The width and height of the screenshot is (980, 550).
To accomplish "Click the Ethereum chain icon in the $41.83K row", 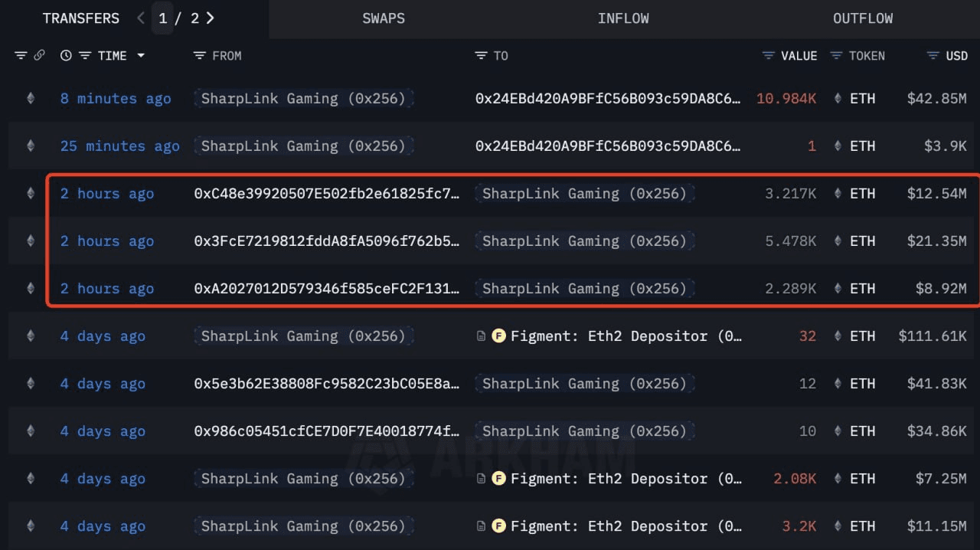I will [x=31, y=383].
